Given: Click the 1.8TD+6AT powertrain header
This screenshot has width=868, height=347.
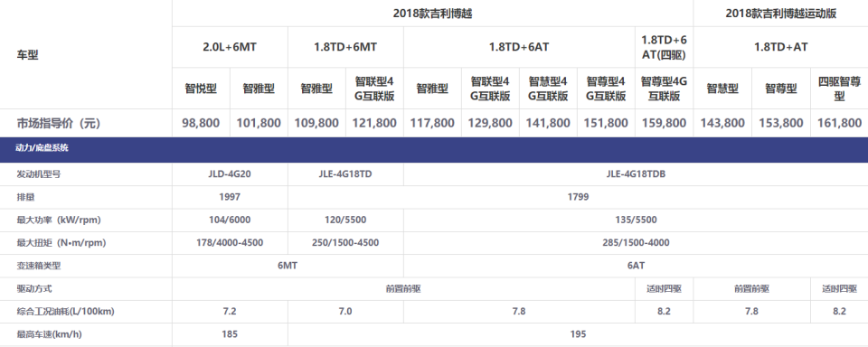Looking at the screenshot, I should coord(519,47).
